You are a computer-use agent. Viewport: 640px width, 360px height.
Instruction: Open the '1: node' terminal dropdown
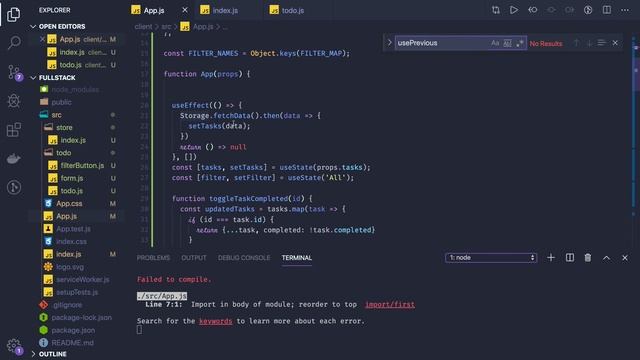[x=491, y=258]
